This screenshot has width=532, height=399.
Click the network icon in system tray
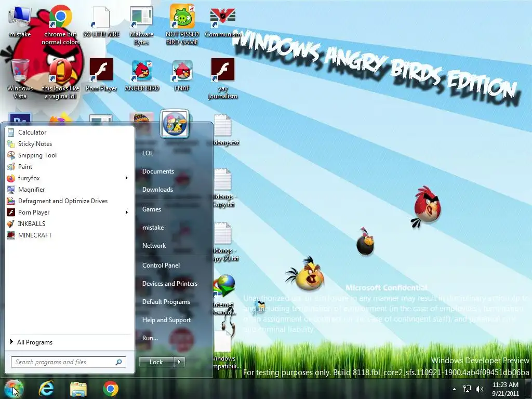coord(467,389)
